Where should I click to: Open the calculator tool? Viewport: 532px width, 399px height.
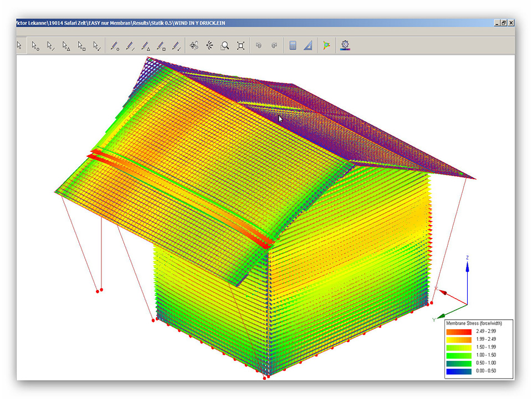coord(293,45)
